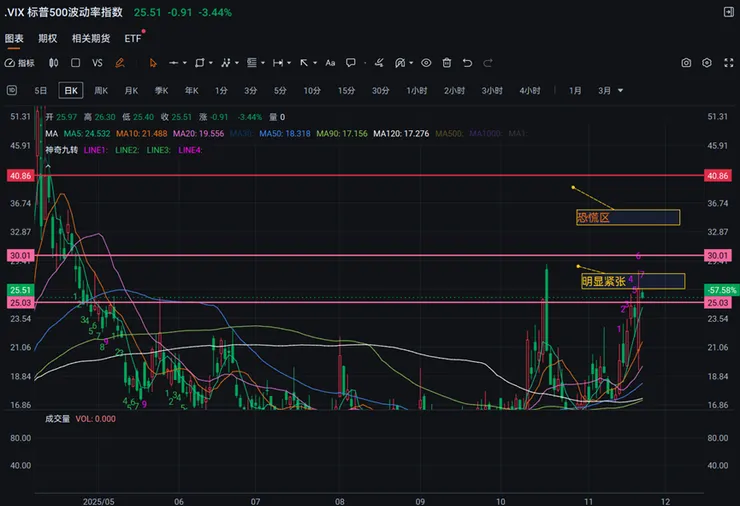Select the 年K timeframe
This screenshot has height=506, width=740.
coord(192,90)
